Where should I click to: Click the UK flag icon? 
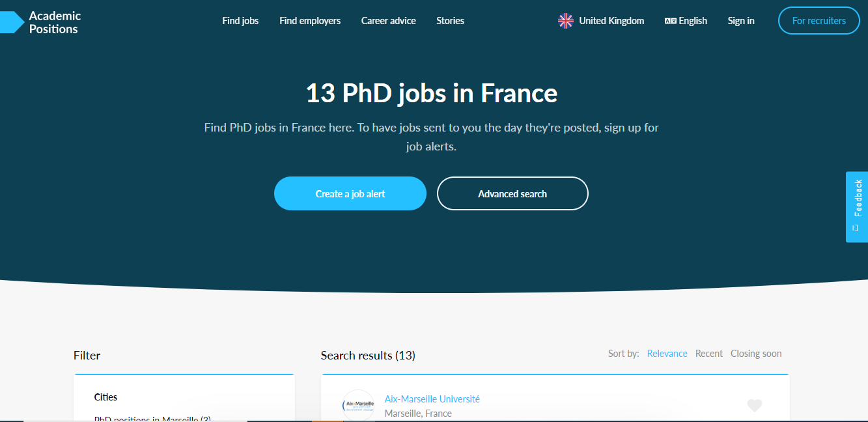[x=565, y=21]
